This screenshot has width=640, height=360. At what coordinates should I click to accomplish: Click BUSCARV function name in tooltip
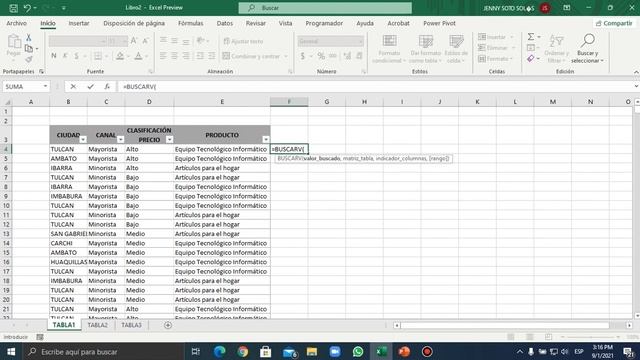(x=289, y=158)
